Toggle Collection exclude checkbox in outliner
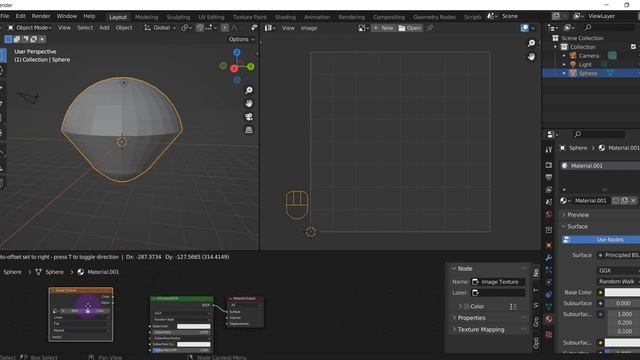 coord(633,47)
